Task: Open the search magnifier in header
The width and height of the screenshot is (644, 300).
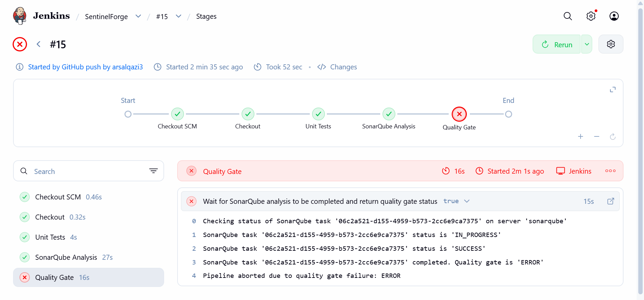Action: point(567,16)
